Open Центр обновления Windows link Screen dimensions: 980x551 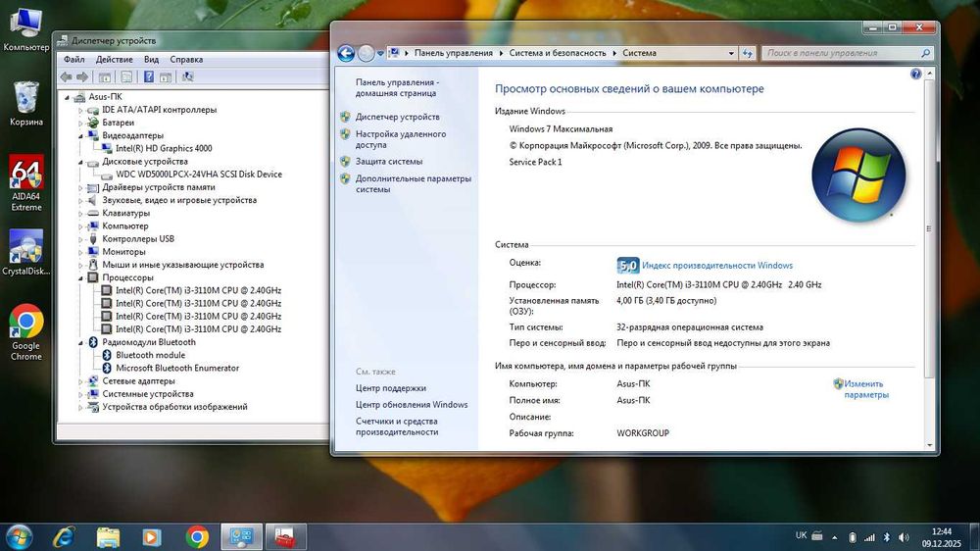[412, 405]
